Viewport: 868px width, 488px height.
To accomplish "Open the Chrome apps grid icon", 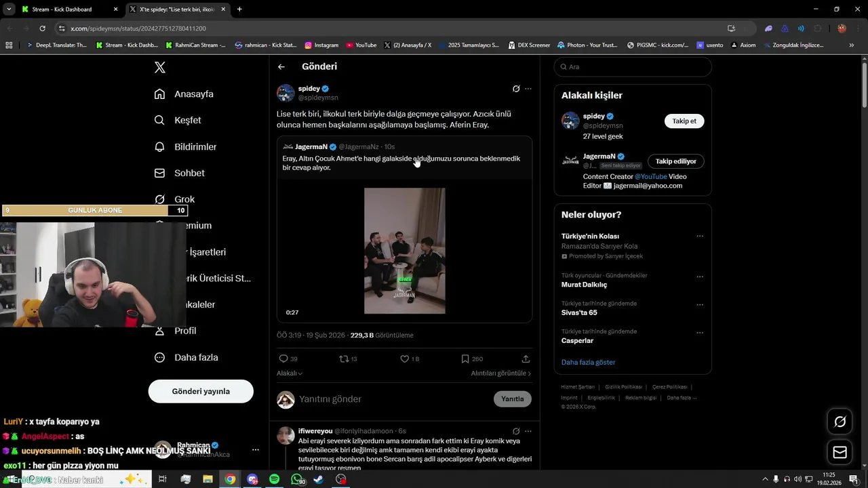I will pos(9,45).
